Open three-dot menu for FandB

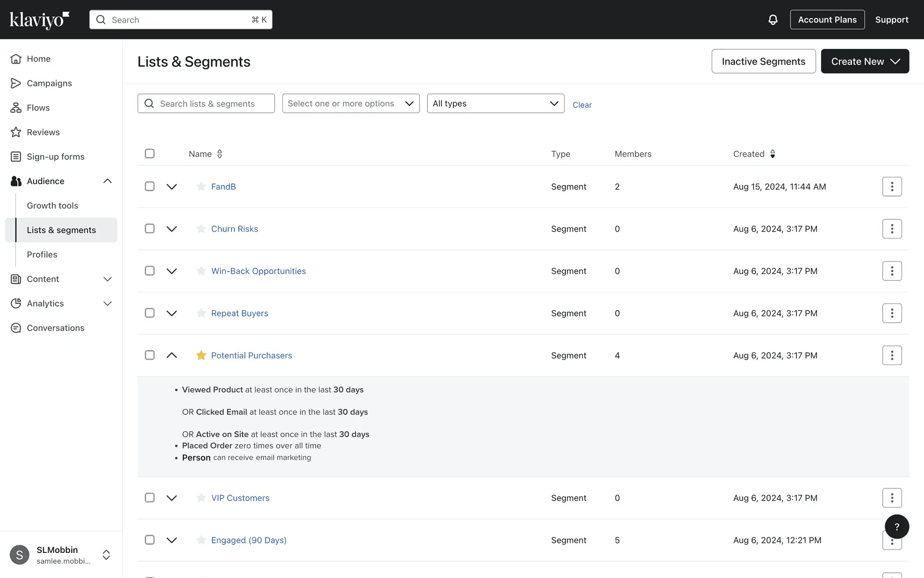click(x=892, y=186)
